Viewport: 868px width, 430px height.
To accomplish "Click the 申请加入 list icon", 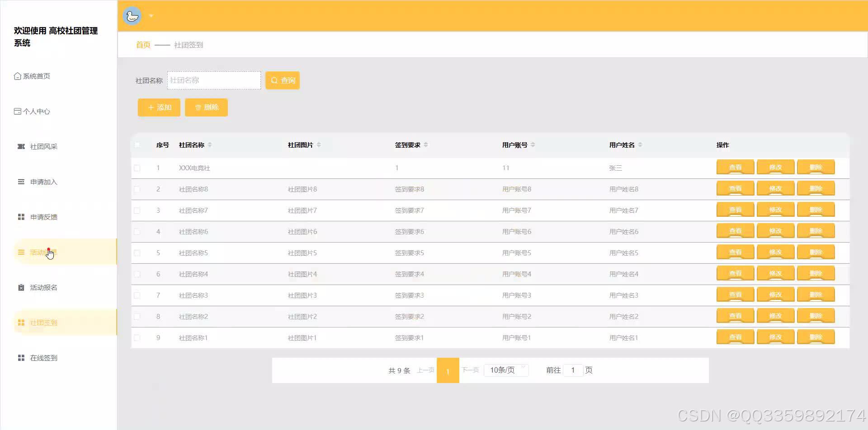I will 21,182.
